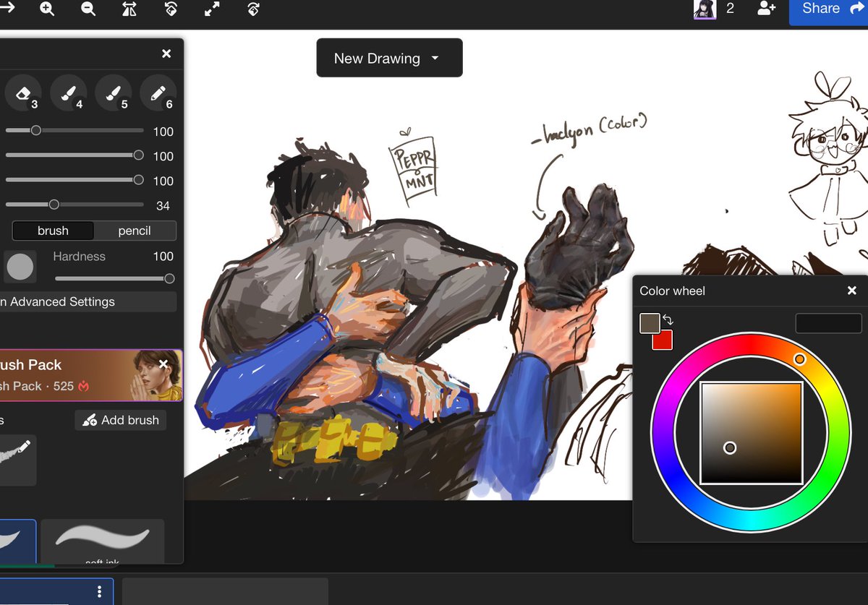Image resolution: width=868 pixels, height=605 pixels.
Task: Select brush preset slot 5
Action: [x=114, y=93]
